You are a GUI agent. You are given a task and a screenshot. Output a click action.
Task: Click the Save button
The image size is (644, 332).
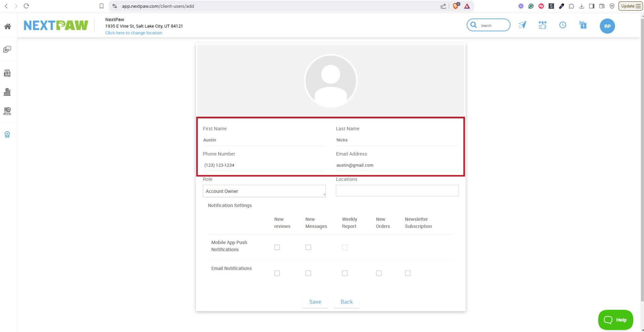(x=315, y=302)
